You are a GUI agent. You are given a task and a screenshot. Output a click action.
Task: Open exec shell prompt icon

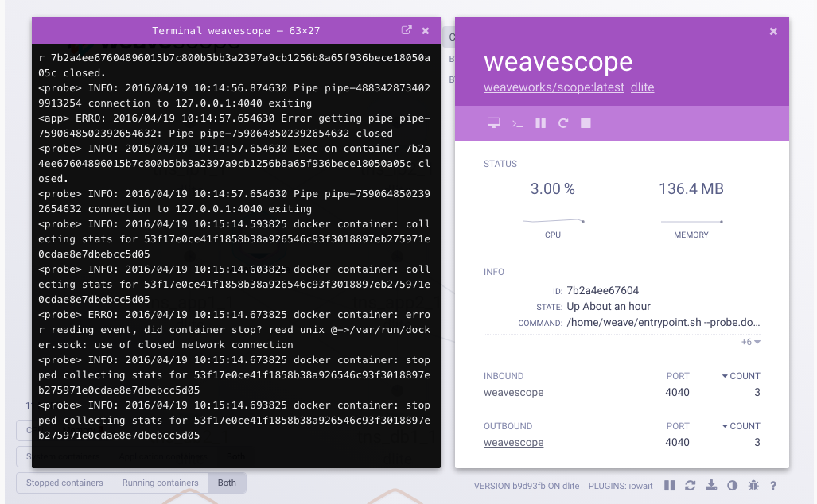pos(517,123)
